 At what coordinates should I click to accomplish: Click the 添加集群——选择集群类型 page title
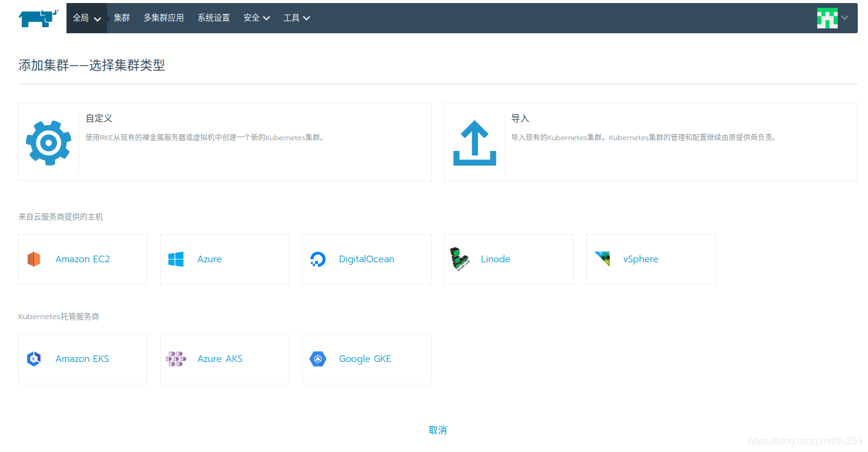point(92,65)
